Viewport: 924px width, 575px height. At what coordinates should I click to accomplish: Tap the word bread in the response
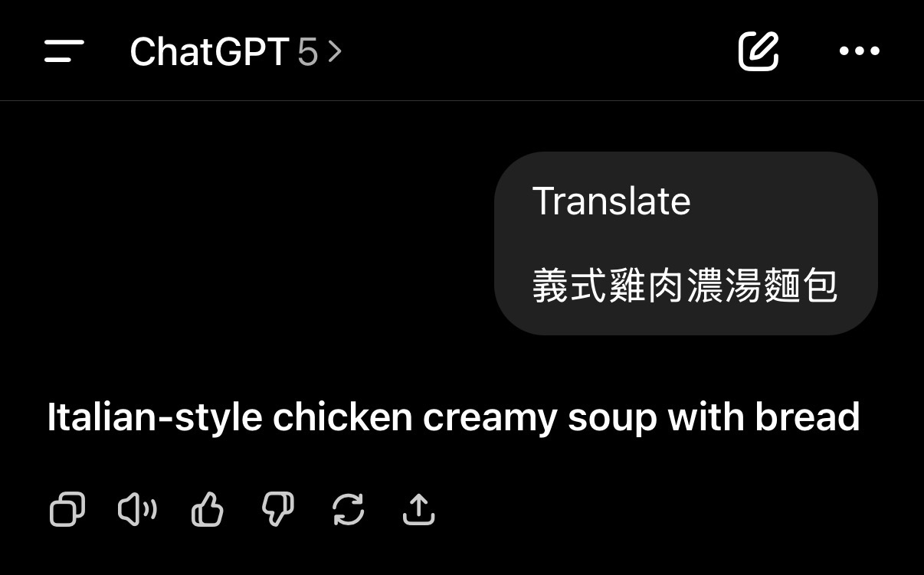[x=808, y=417]
